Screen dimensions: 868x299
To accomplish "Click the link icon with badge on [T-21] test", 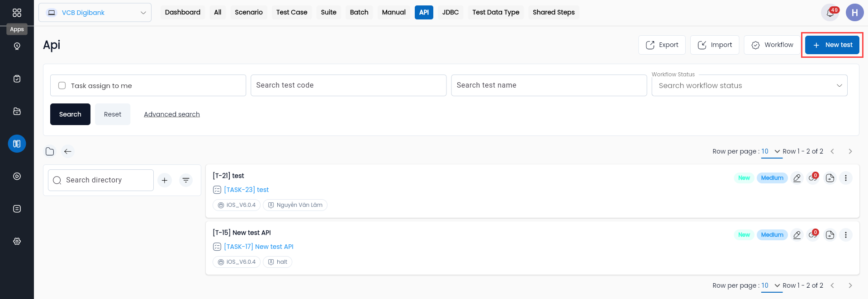I will tap(813, 178).
